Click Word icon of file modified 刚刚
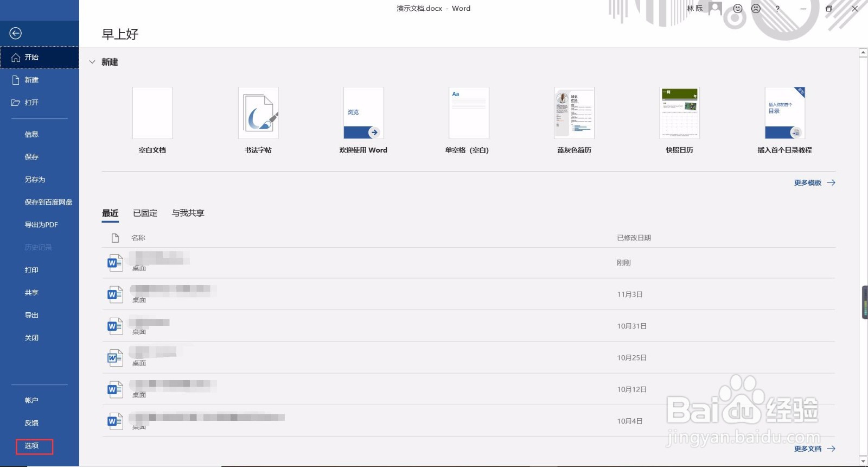This screenshot has height=467, width=868. pyautogui.click(x=115, y=263)
